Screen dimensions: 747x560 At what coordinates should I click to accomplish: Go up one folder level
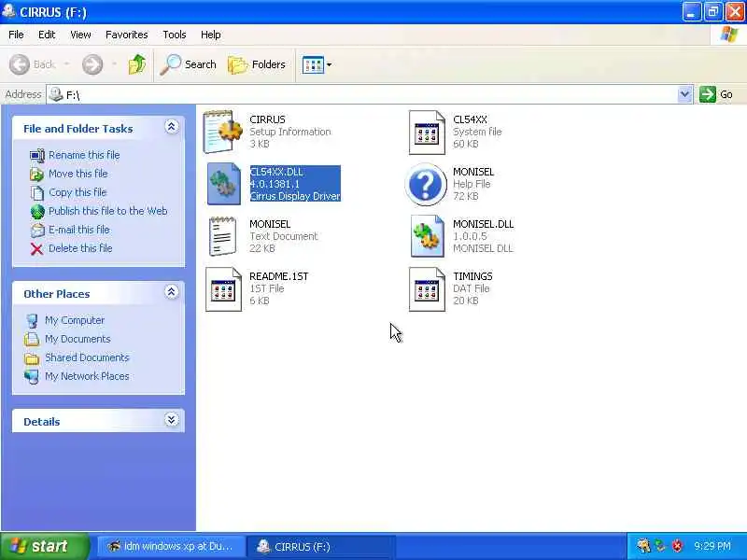click(137, 64)
